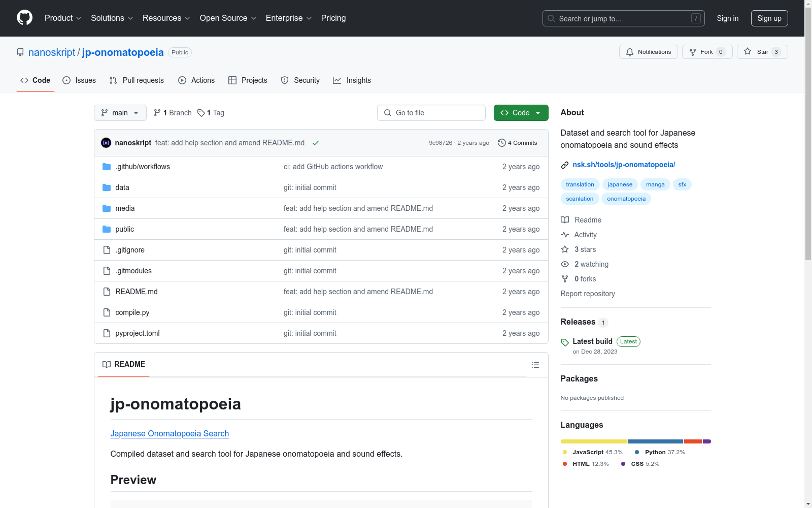The width and height of the screenshot is (812, 508).
Task: Click the commits history clock icon
Action: (501, 143)
